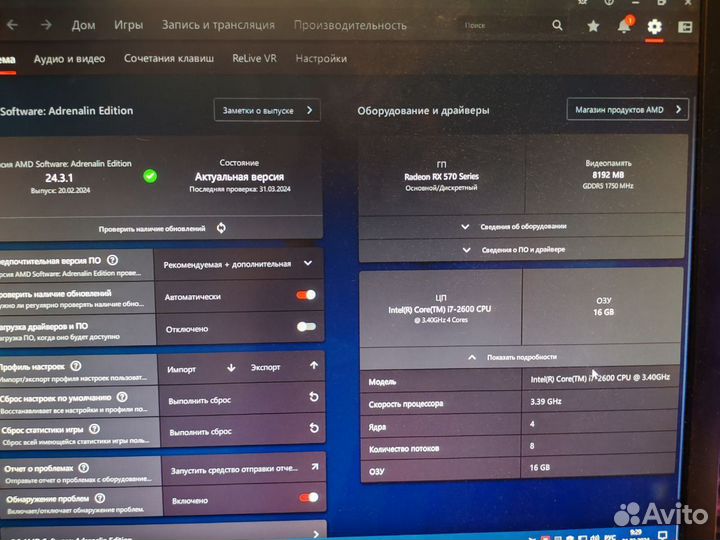Expand software and driver details

[522, 250]
